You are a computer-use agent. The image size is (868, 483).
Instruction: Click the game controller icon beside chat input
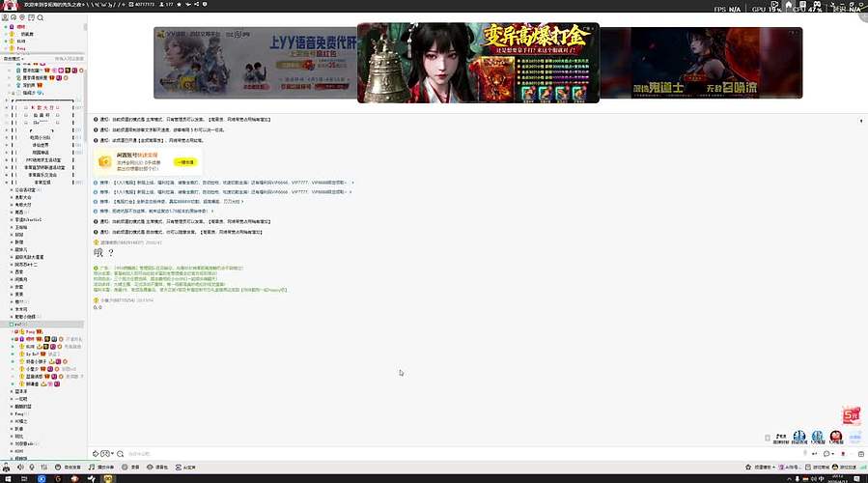point(104,454)
